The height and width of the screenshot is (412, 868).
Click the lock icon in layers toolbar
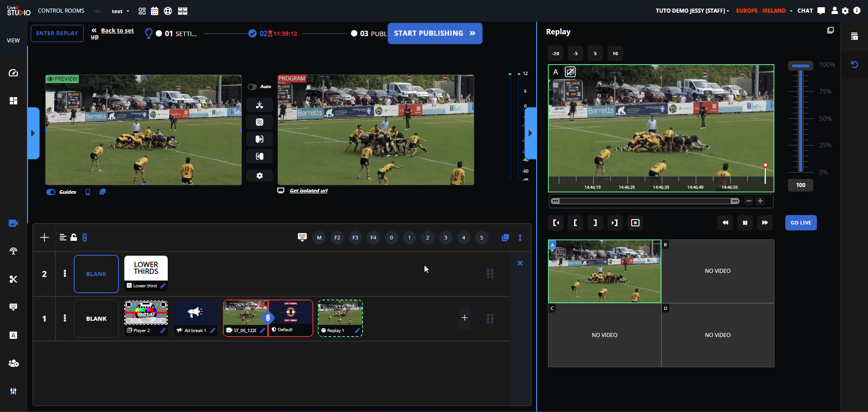coord(74,237)
